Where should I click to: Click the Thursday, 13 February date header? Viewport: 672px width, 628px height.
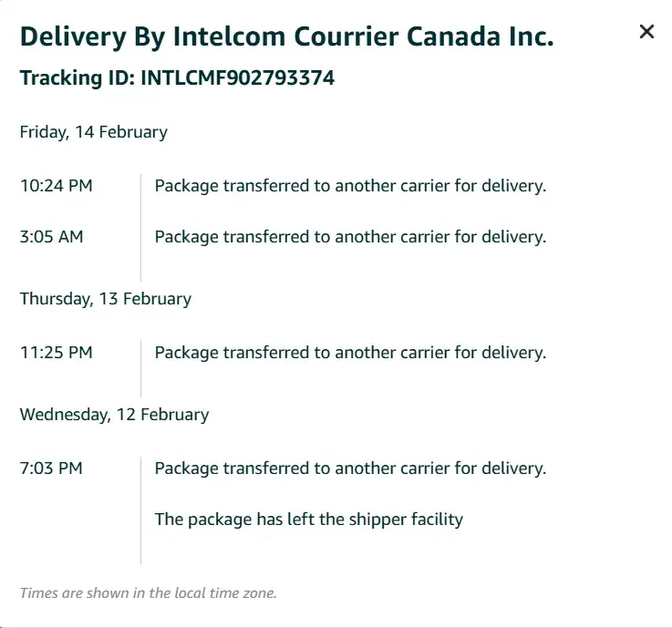pyautogui.click(x=106, y=298)
